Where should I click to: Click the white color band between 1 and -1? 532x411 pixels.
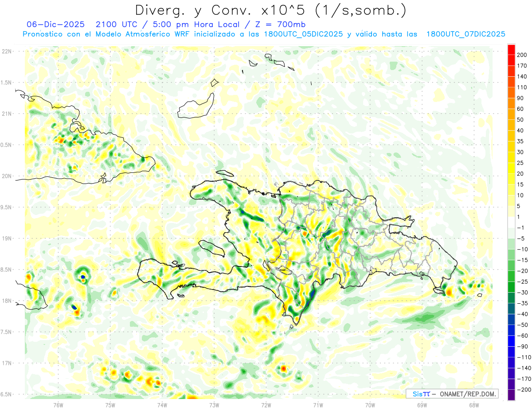[511, 222]
